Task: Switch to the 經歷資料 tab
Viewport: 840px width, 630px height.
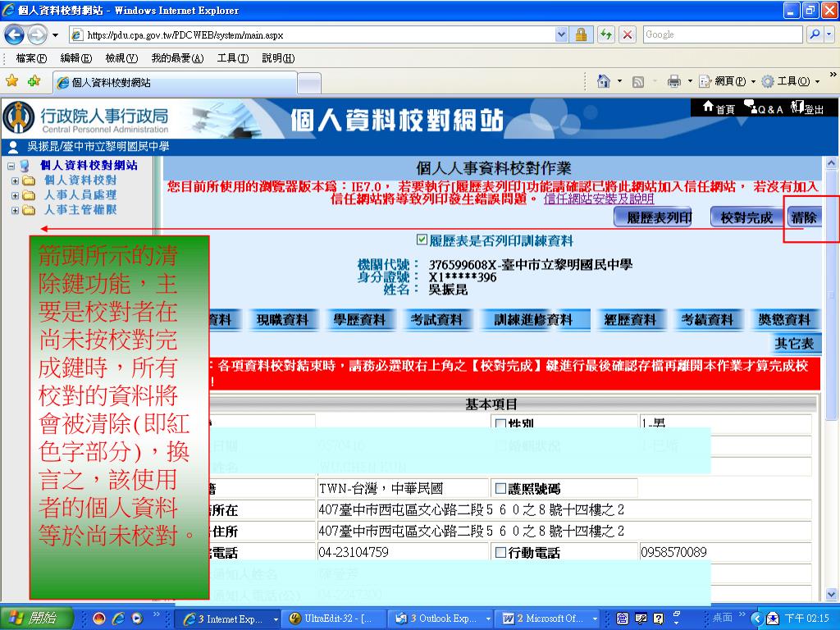Action: pyautogui.click(x=629, y=319)
